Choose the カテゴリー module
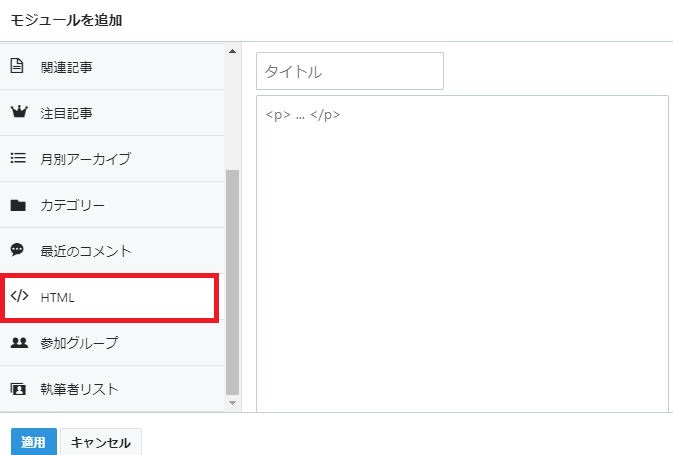Screen dimensions: 673x455 pos(112,205)
